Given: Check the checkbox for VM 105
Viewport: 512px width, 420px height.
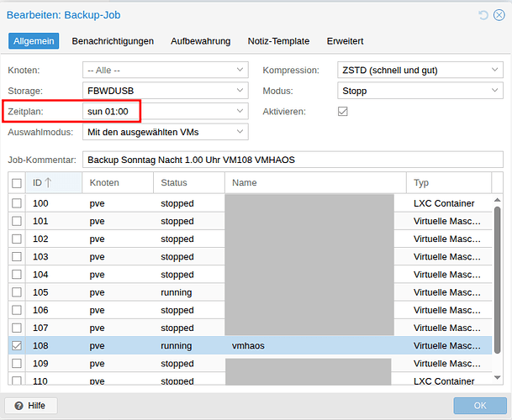Looking at the screenshot, I should click(17, 292).
